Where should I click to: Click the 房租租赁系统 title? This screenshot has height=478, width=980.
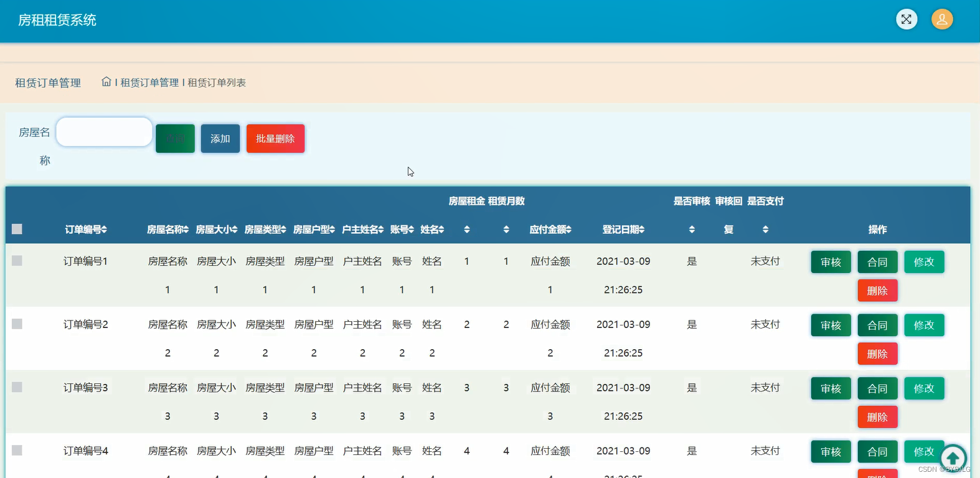[x=57, y=20]
